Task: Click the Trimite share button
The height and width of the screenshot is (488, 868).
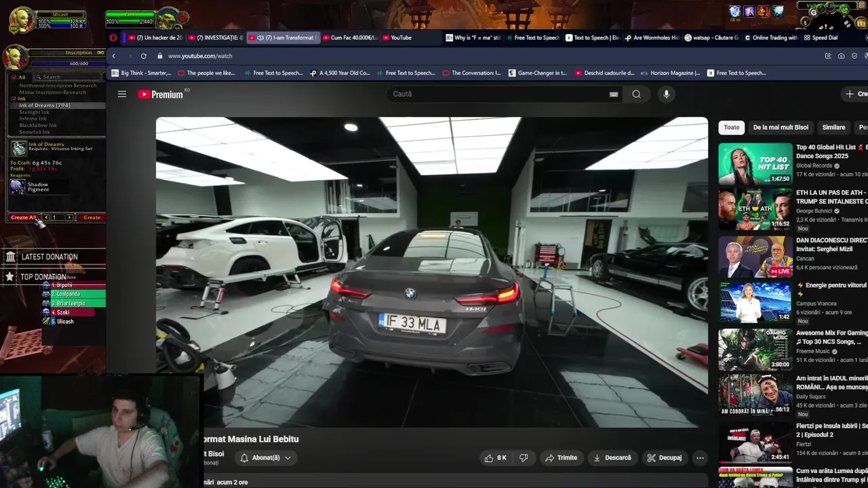Action: click(561, 458)
